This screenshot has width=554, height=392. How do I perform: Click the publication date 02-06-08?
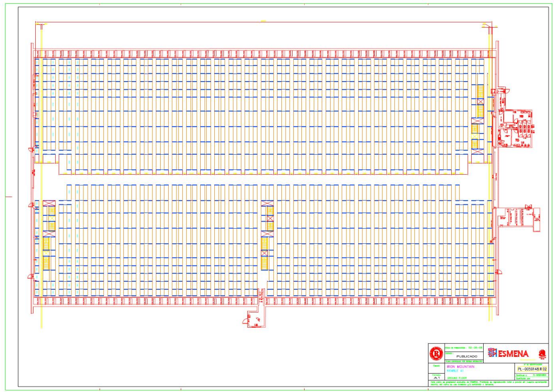pyautogui.click(x=475, y=348)
